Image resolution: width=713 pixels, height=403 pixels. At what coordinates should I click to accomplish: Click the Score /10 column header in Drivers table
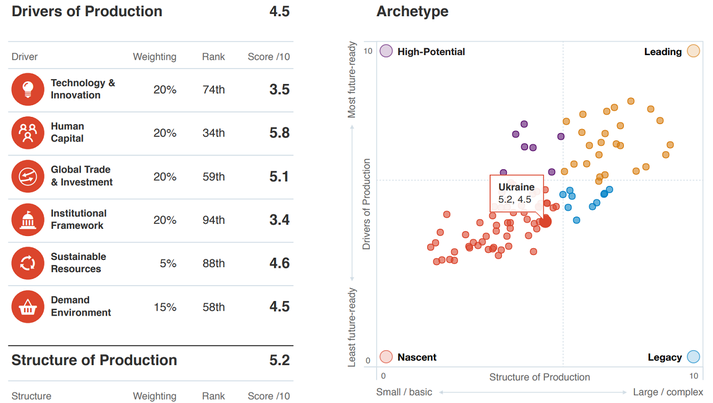[x=268, y=57]
